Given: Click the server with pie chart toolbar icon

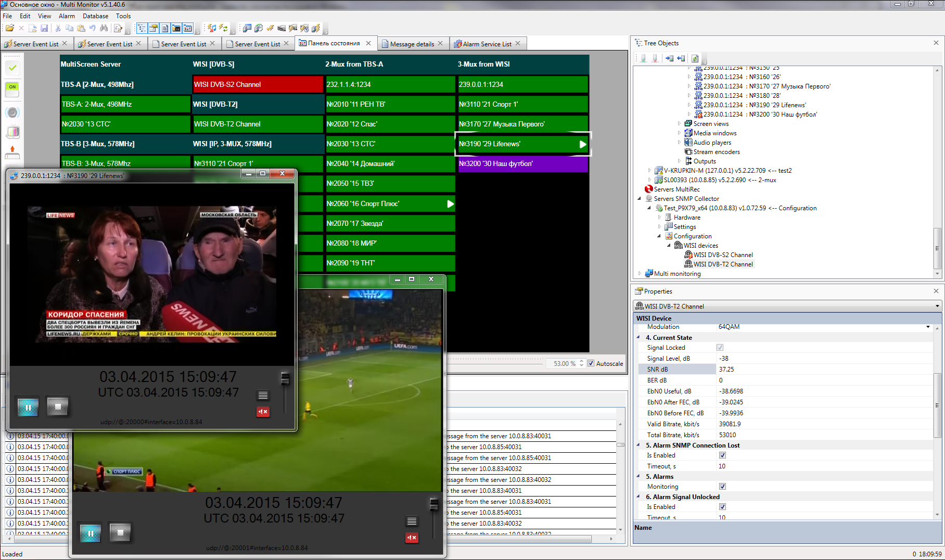Looking at the screenshot, I should [259, 28].
